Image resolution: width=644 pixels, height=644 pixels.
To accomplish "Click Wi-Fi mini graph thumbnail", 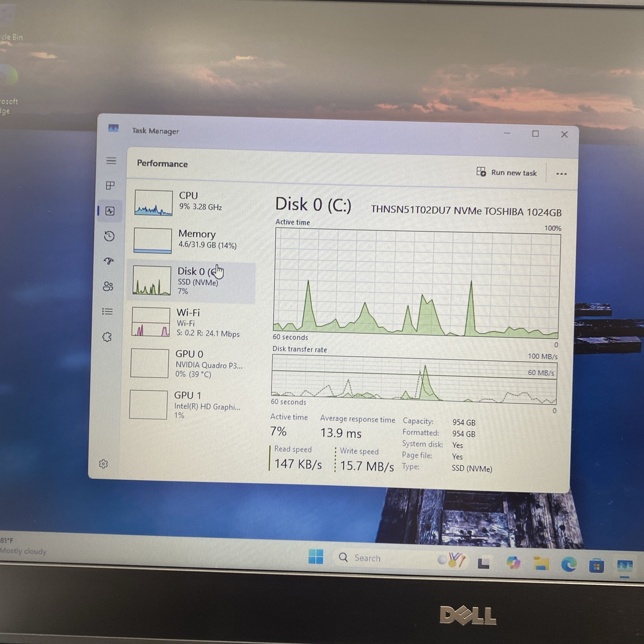I will (151, 322).
